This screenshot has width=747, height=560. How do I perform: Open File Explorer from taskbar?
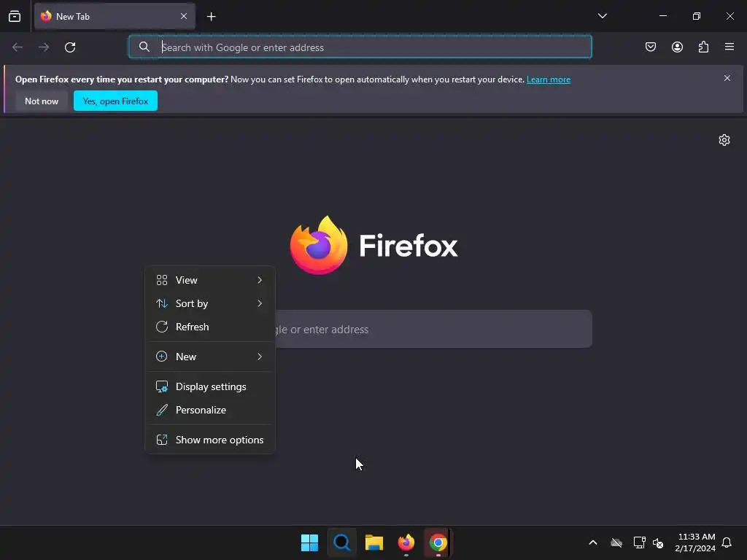click(374, 542)
